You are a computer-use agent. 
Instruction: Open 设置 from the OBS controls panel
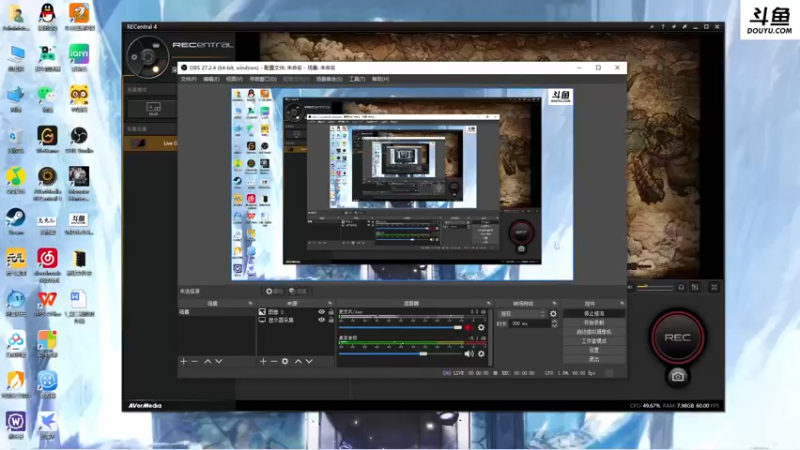click(x=594, y=350)
